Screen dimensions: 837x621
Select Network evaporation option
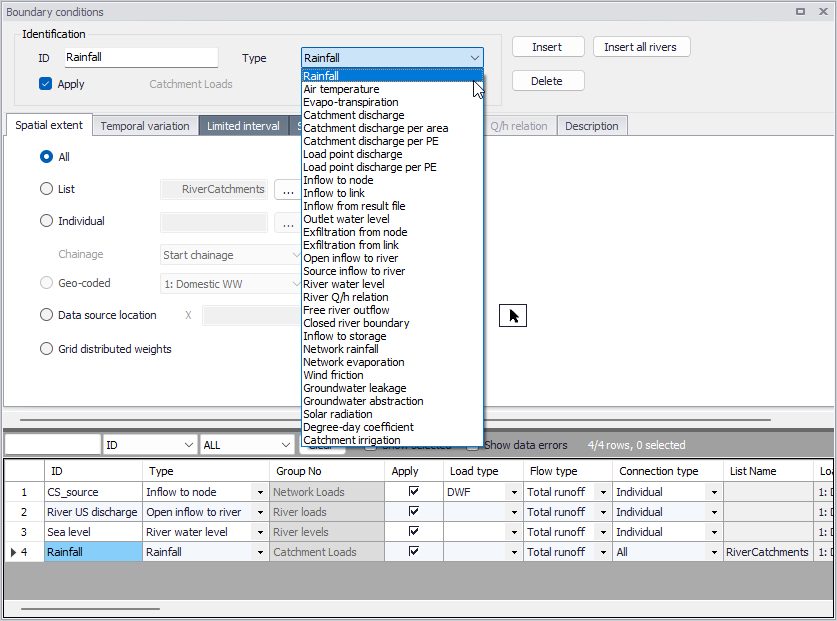[392, 362]
